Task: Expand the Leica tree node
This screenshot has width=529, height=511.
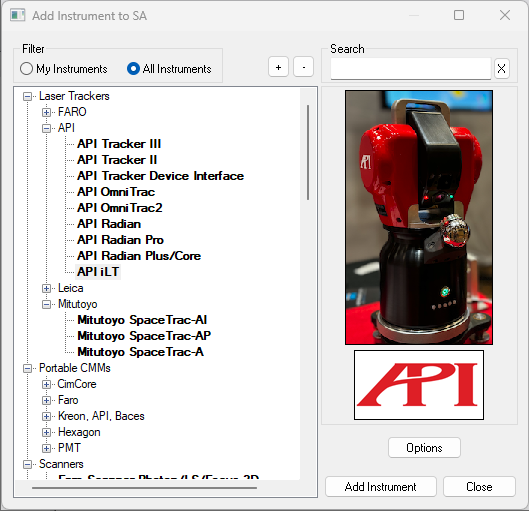Action: point(47,288)
